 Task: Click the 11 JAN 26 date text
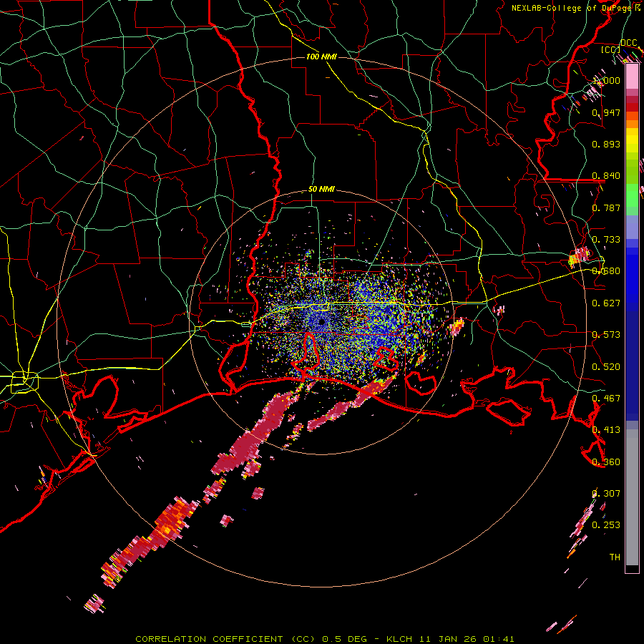(447, 639)
